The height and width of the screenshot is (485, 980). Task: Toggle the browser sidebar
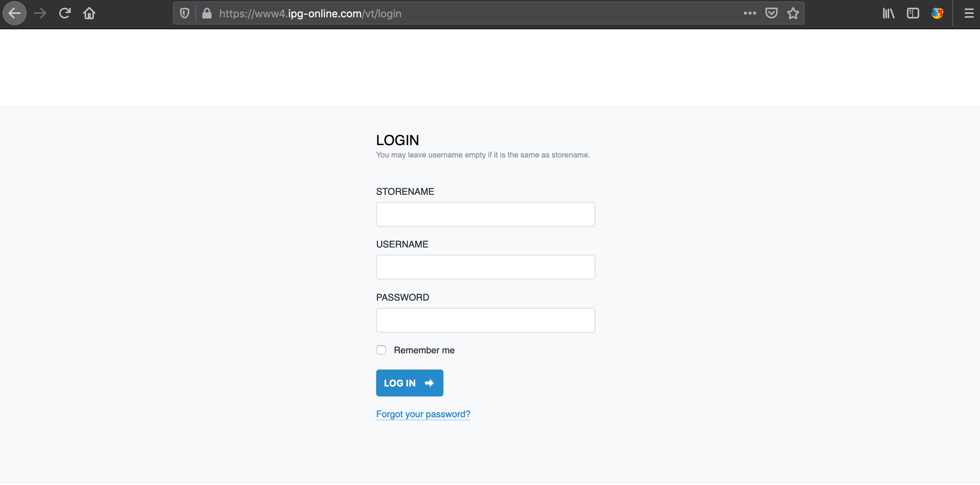pos(913,13)
